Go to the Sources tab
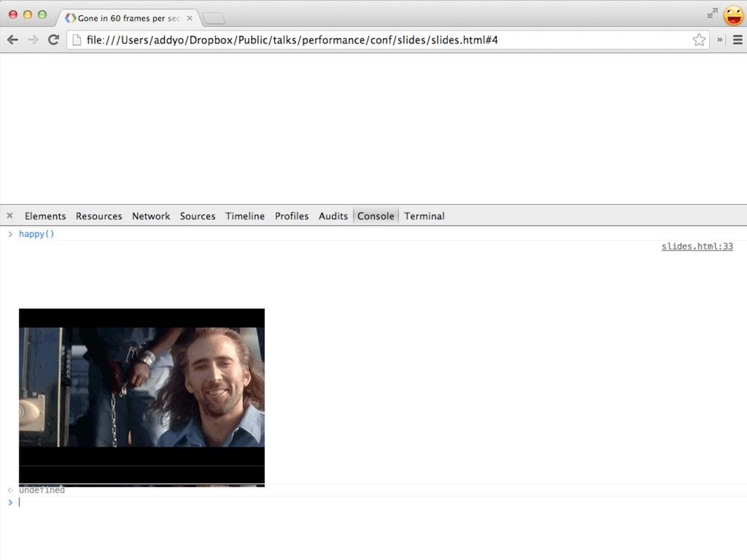This screenshot has height=560, width=747. [198, 216]
